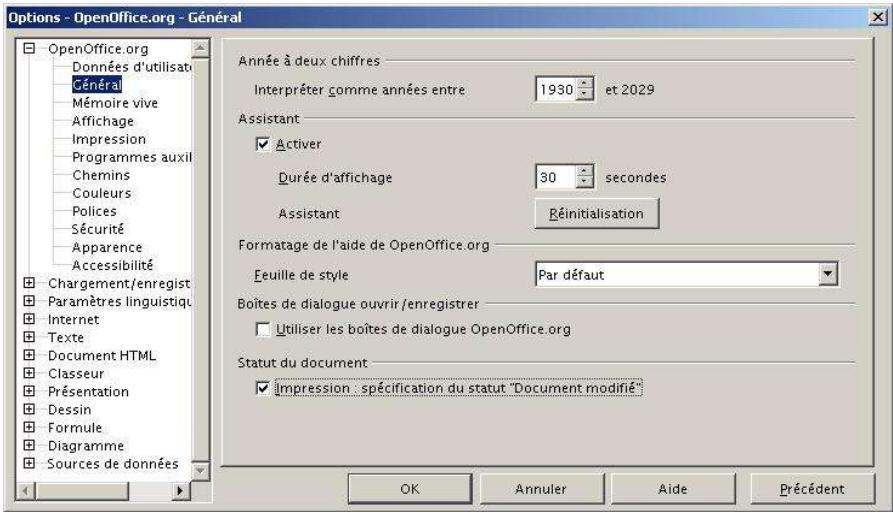The image size is (893, 512).
Task: Click the Précédent button
Action: coord(812,489)
